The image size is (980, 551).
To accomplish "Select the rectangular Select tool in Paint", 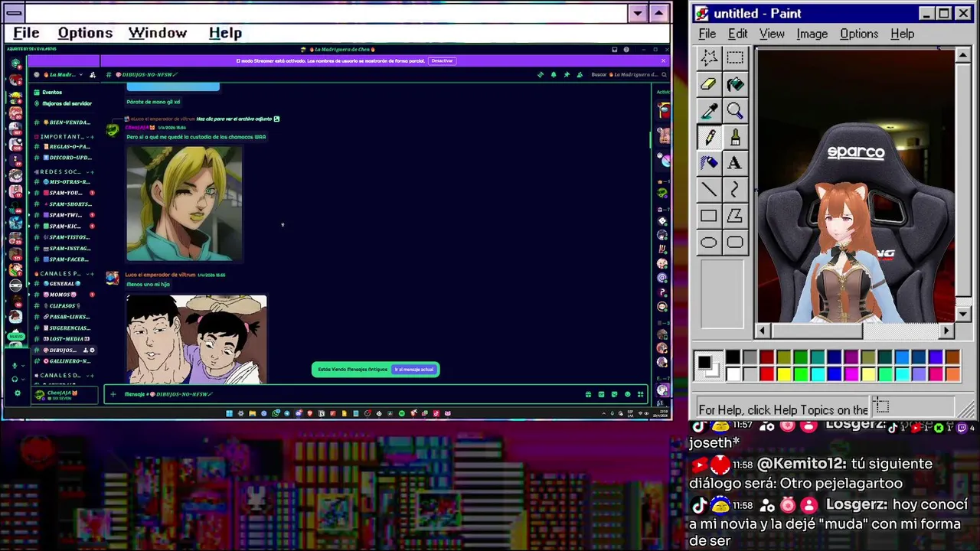I will pos(735,58).
